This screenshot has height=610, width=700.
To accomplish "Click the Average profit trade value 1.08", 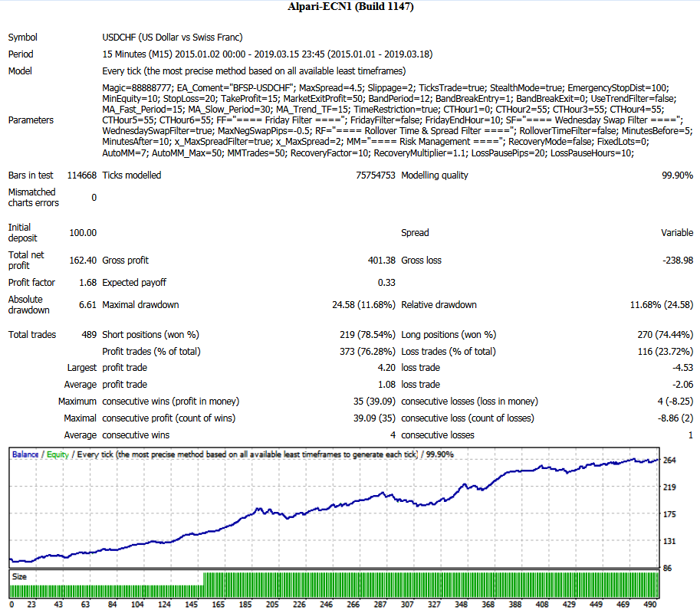I will click(x=386, y=385).
